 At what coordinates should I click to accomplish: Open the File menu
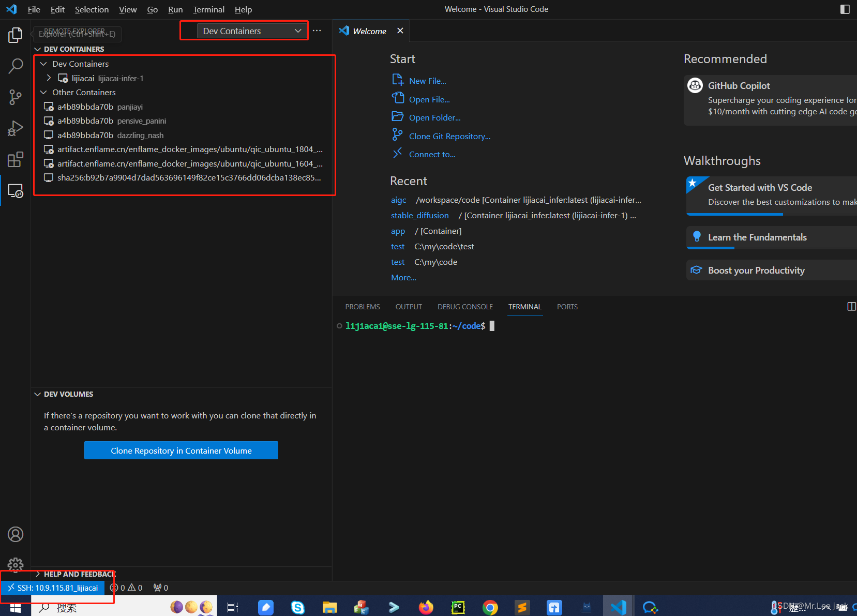(34, 9)
